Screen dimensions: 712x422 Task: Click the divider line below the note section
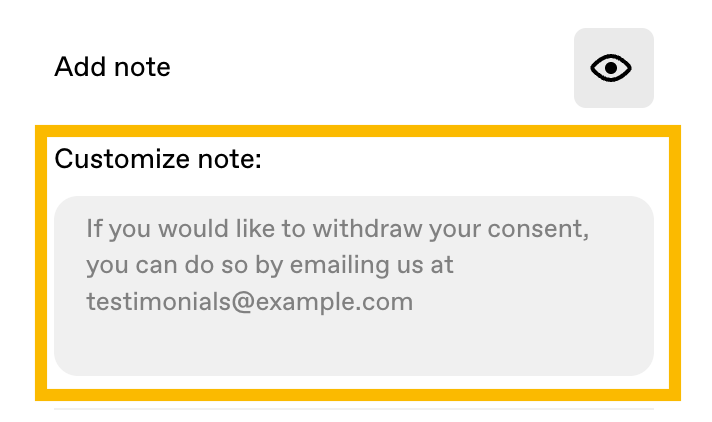354,409
